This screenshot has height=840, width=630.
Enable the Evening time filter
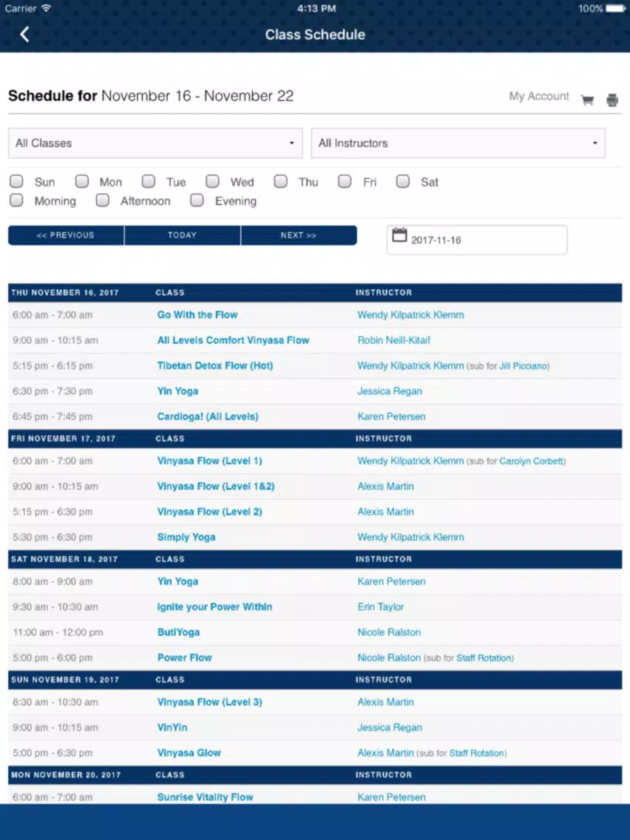coord(197,200)
